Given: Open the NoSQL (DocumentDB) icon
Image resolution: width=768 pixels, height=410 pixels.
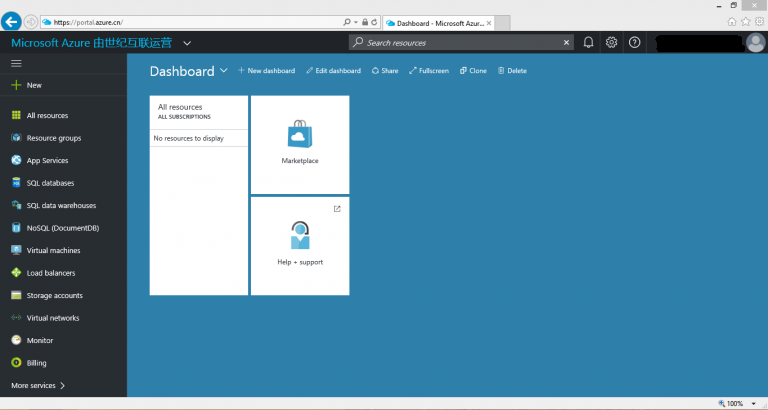Looking at the screenshot, I should pyautogui.click(x=16, y=228).
